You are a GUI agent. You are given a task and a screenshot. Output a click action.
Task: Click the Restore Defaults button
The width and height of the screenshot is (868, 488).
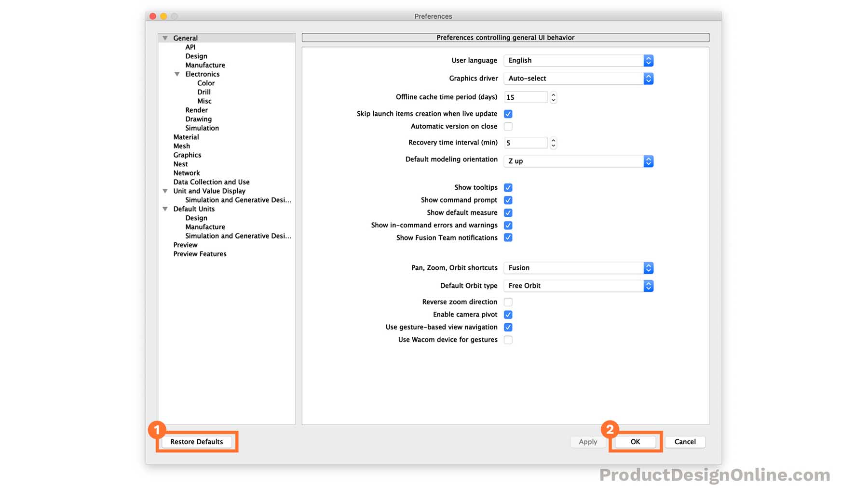click(x=197, y=442)
